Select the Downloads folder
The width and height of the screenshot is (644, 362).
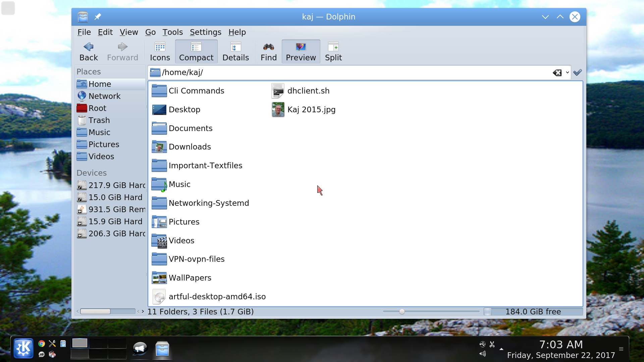click(181, 147)
